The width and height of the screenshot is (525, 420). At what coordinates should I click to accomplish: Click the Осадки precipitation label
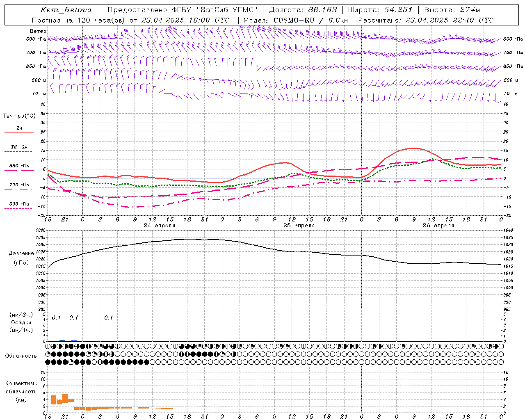(x=21, y=322)
